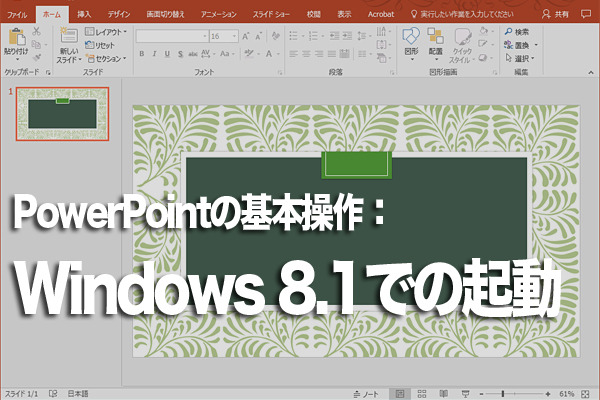Click the Increase Font Size icon
This screenshot has height=400, width=600.
coord(246,36)
